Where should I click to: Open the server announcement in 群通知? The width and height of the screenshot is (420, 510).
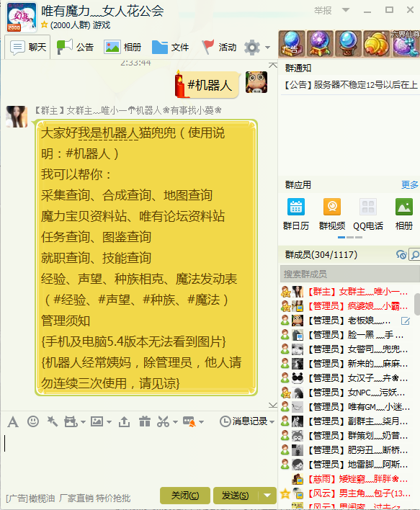pyautogui.click(x=351, y=85)
